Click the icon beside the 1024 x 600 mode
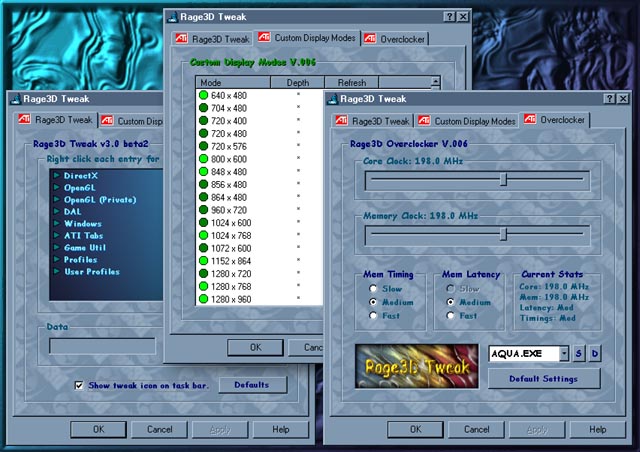 click(x=203, y=223)
